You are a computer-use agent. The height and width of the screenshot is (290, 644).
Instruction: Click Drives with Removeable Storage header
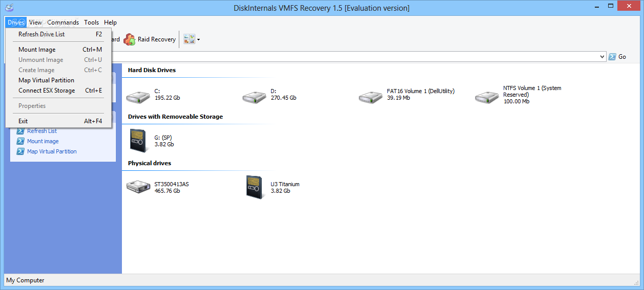[x=175, y=117]
